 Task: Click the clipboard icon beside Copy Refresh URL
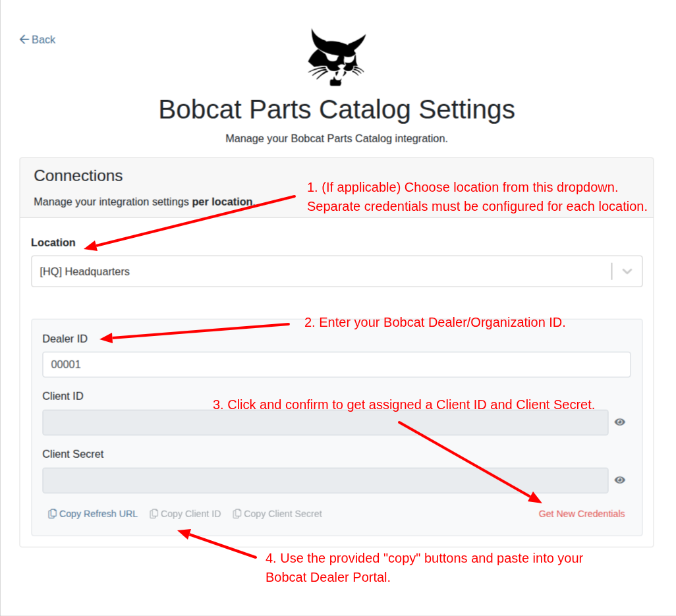point(52,514)
